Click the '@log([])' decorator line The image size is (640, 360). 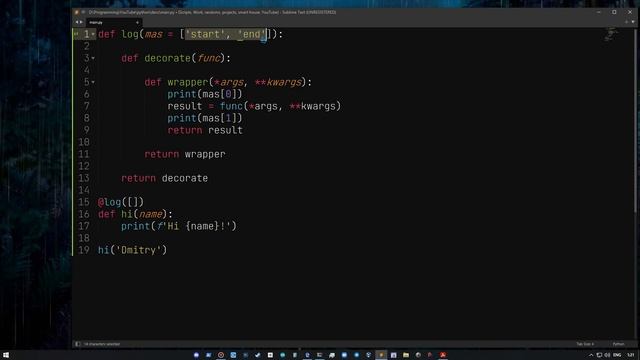coord(121,202)
